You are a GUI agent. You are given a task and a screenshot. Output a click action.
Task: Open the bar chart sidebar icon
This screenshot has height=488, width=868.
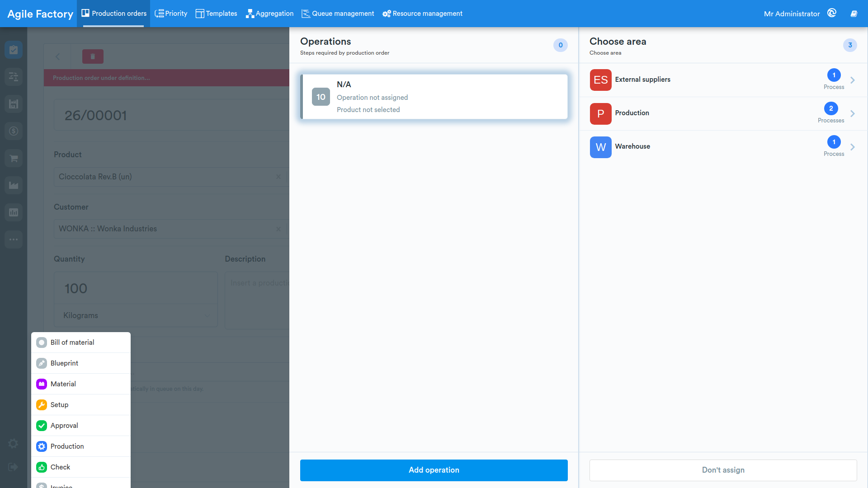[14, 212]
